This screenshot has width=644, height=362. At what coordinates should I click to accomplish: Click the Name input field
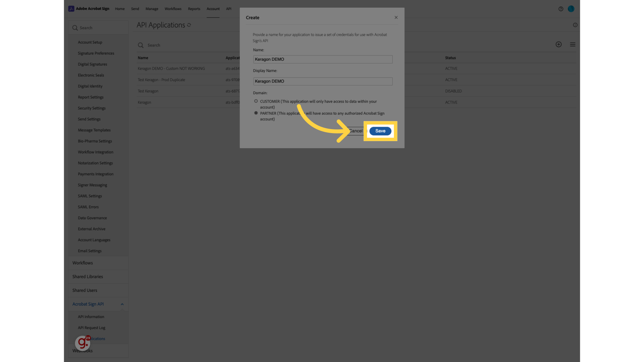(323, 59)
